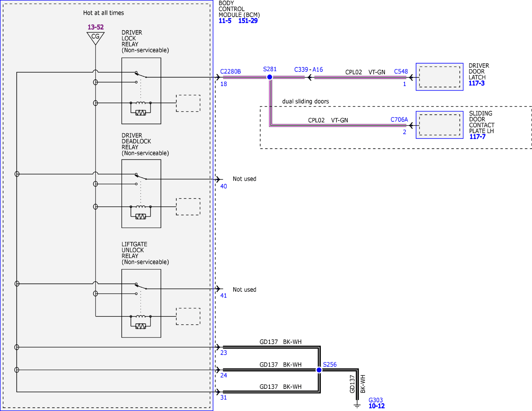This screenshot has height=411, width=532.
Task: Click the Driver Door Latch component box
Action: [440, 77]
